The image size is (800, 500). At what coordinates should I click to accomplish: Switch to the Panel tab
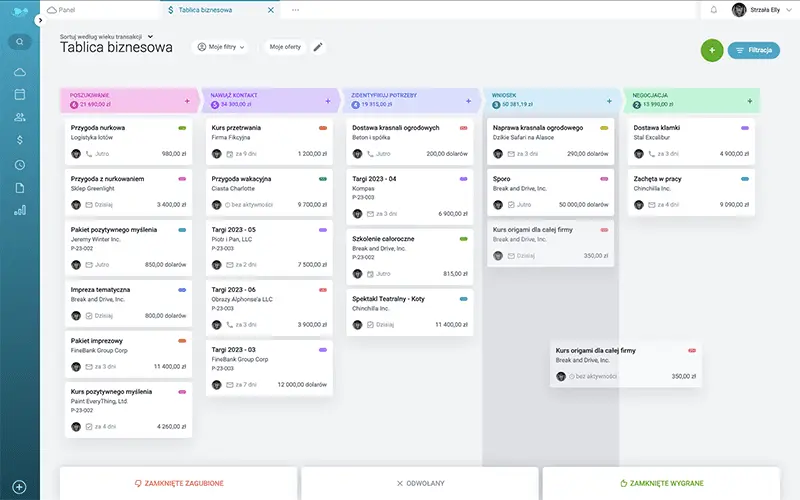click(61, 10)
